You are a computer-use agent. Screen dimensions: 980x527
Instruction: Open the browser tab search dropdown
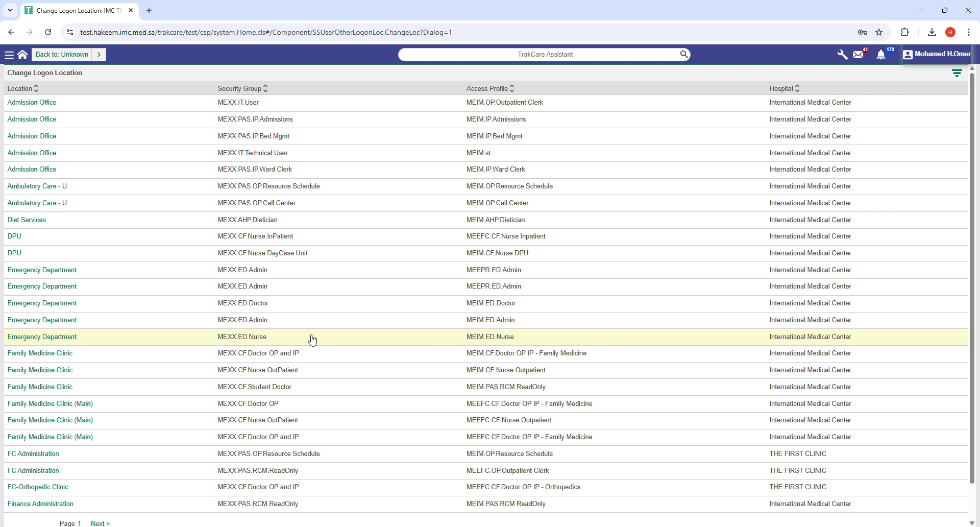(x=10, y=10)
